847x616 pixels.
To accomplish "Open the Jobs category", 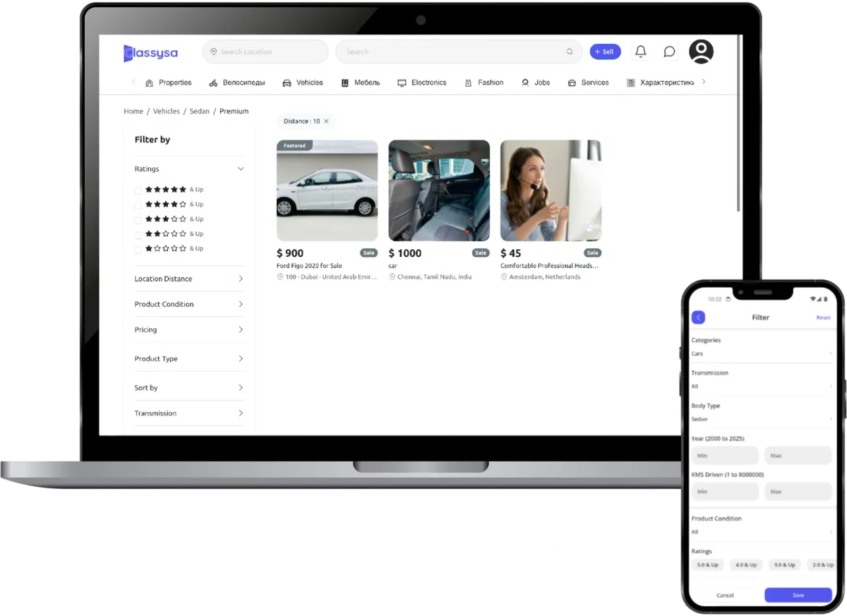I will point(535,83).
